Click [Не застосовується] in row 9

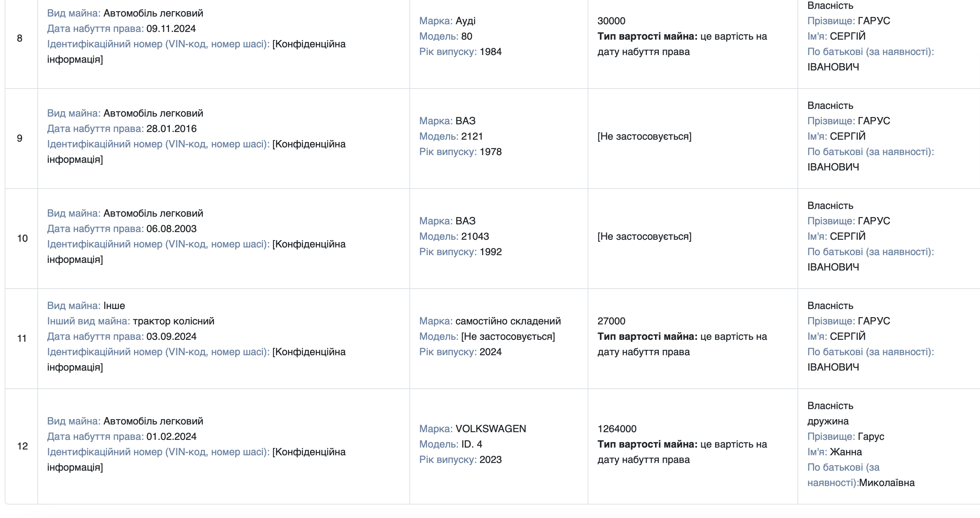pos(644,136)
